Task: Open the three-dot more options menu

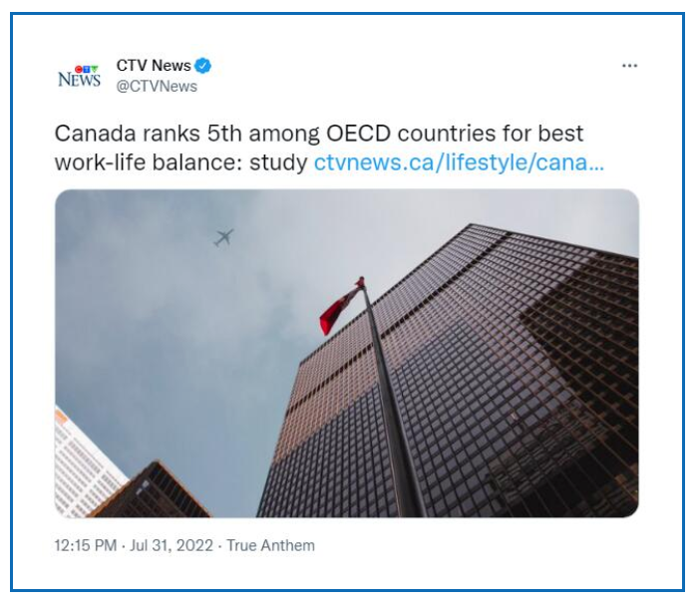Action: click(x=629, y=66)
